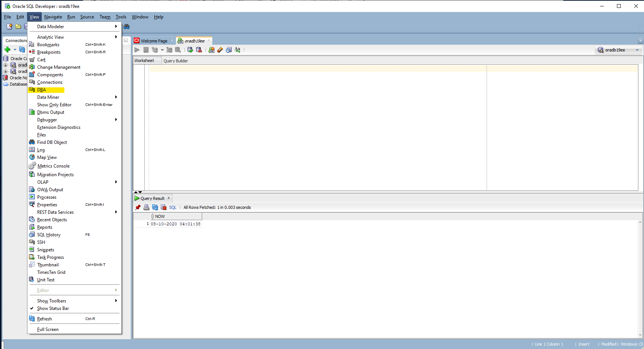Commit changes using the database commit icon
Screen dimensions: 644x349
point(190,50)
